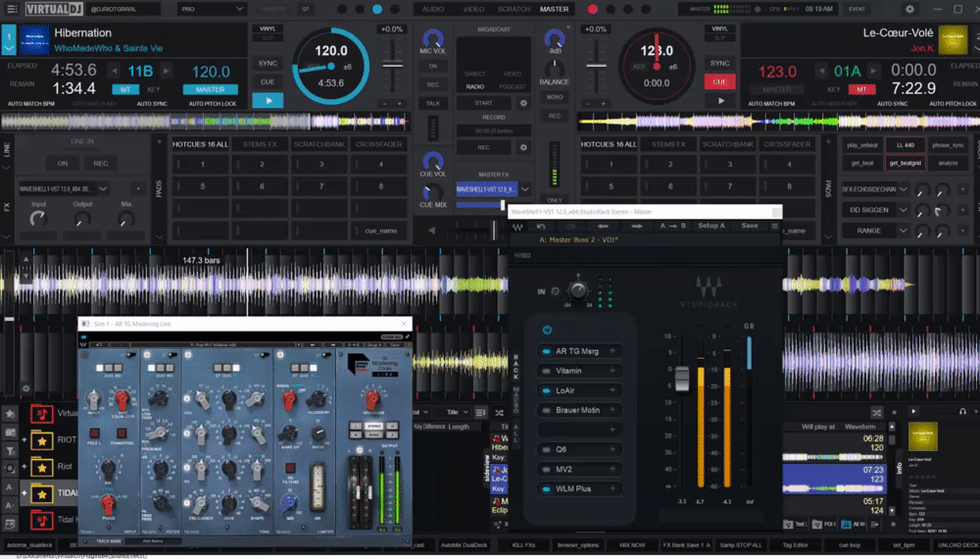Toggle MT on right deck
Image resolution: width=980 pixels, height=559 pixels.
[861, 89]
